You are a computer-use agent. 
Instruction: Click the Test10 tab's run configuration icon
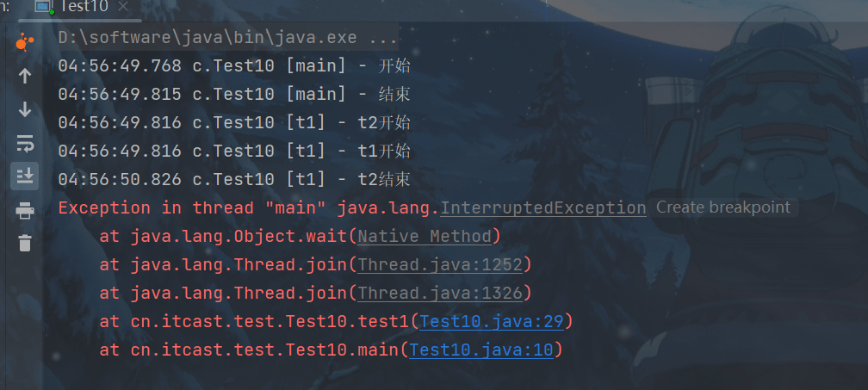pyautogui.click(x=42, y=6)
